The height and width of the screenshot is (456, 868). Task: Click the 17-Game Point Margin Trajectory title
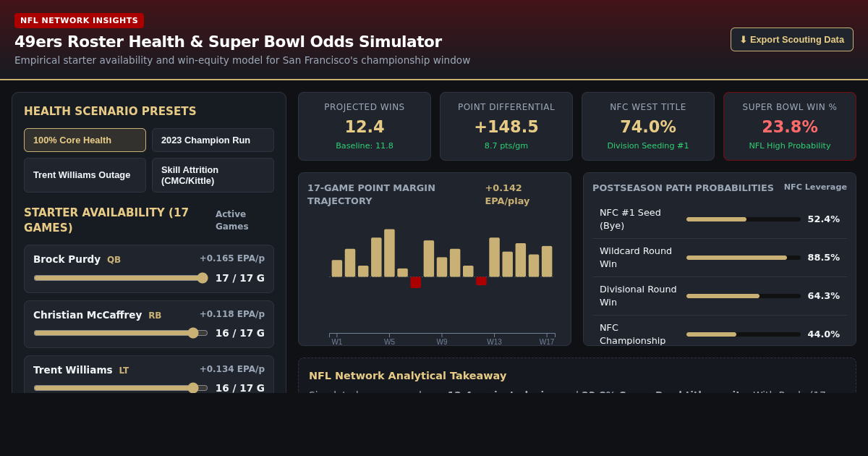[x=371, y=195]
